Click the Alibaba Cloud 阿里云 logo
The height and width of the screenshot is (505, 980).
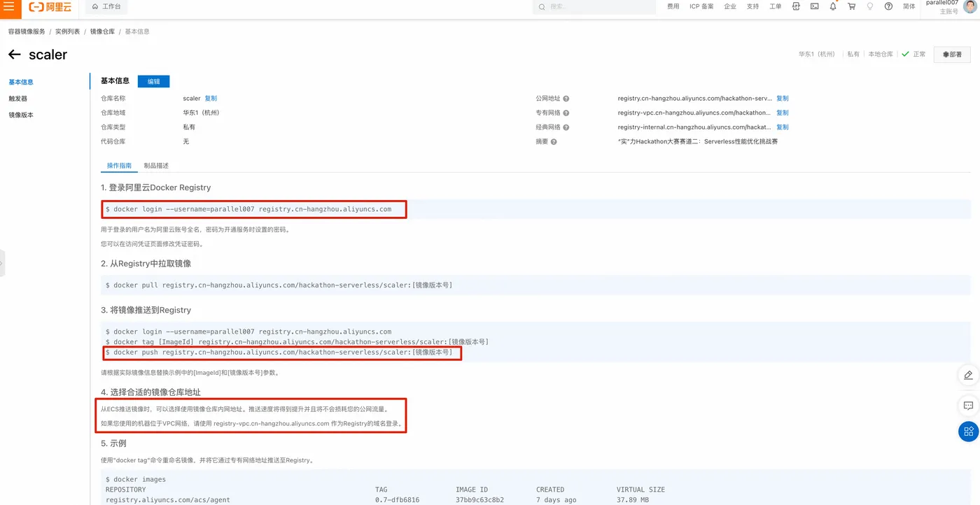click(50, 6)
